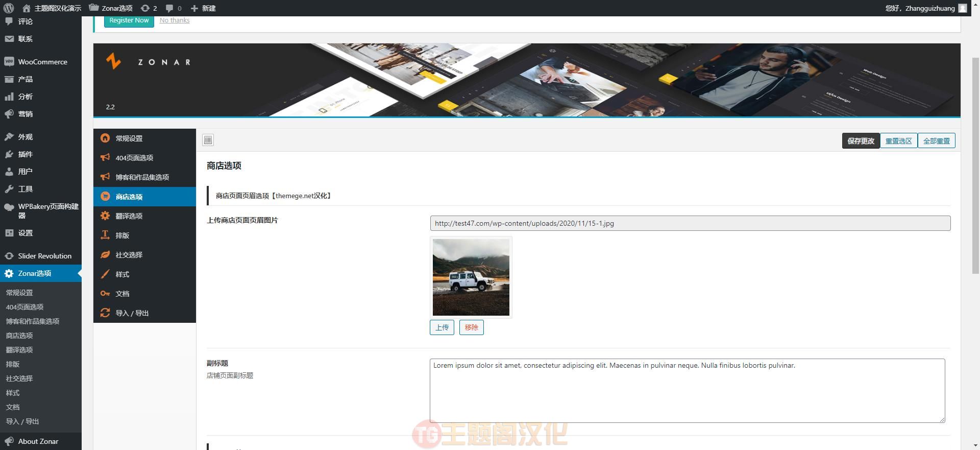Open 商店选项 in the sidebar submenu
Viewport: 980px width, 450px height.
19,336
